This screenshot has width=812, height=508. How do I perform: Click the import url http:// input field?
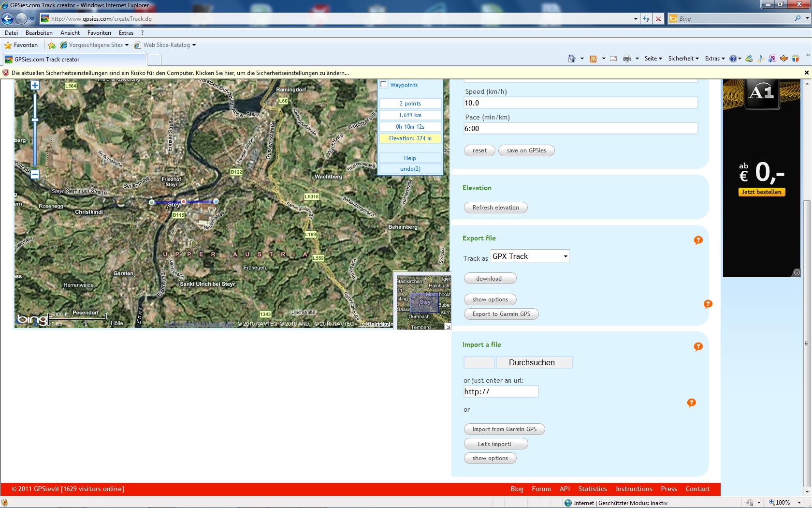(x=501, y=391)
